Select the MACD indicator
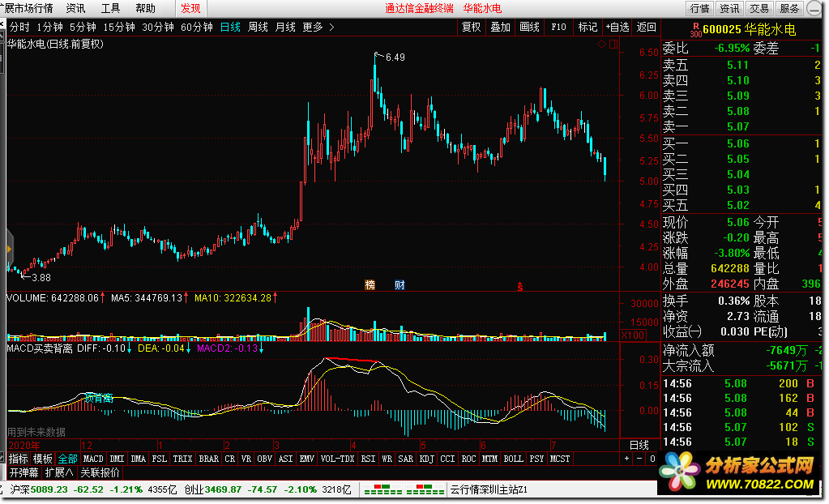 (x=93, y=459)
